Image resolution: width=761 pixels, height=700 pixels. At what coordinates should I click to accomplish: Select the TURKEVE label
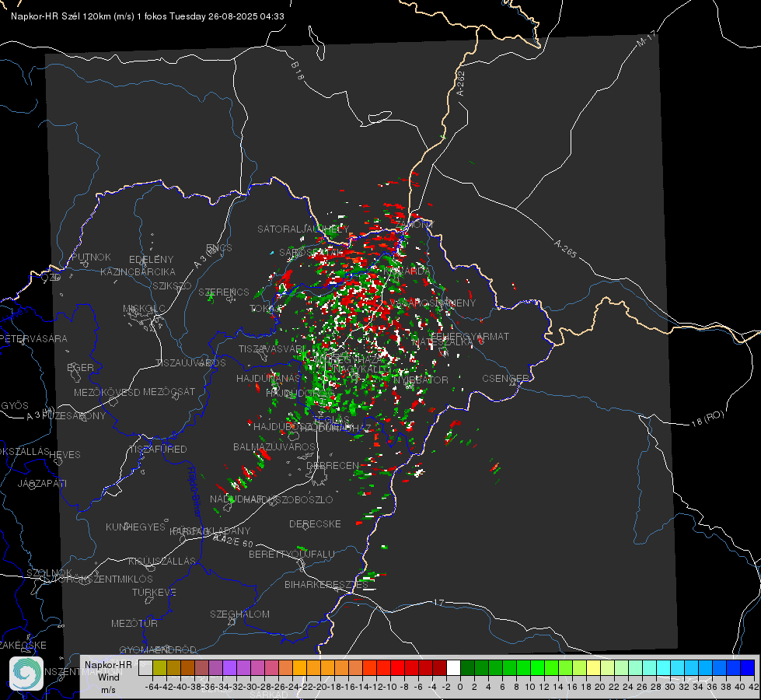coord(155,592)
